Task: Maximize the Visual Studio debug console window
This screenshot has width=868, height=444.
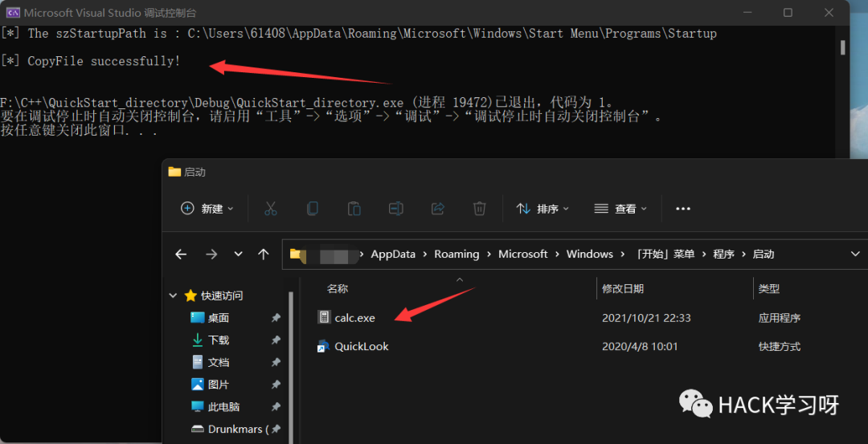Action: tap(788, 12)
